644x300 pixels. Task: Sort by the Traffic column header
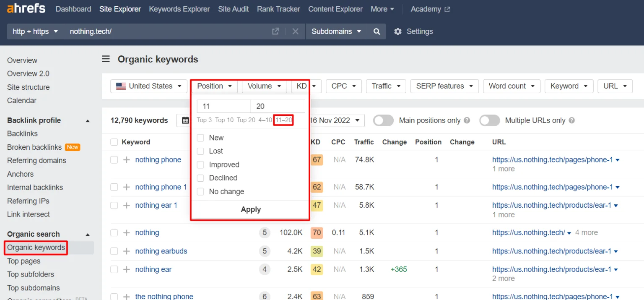coord(364,142)
